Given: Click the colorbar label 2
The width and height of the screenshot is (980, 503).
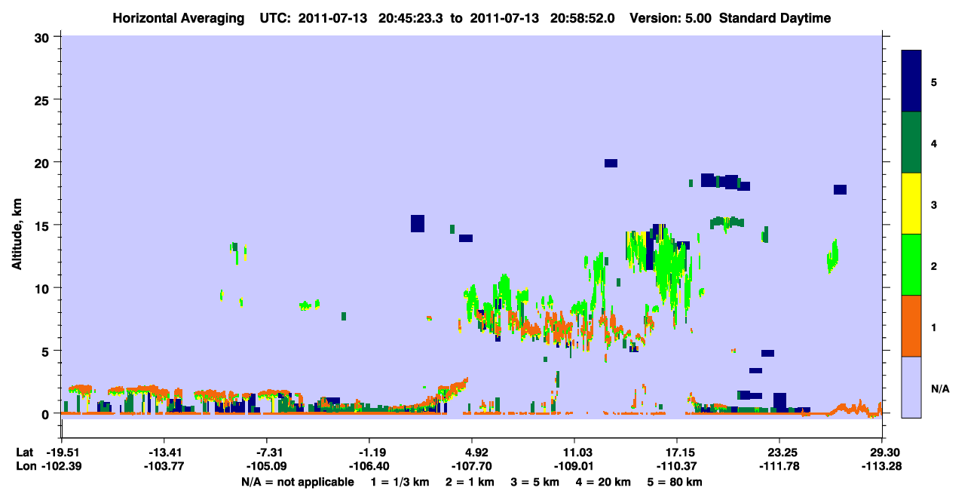Looking at the screenshot, I should pyautogui.click(x=934, y=265).
